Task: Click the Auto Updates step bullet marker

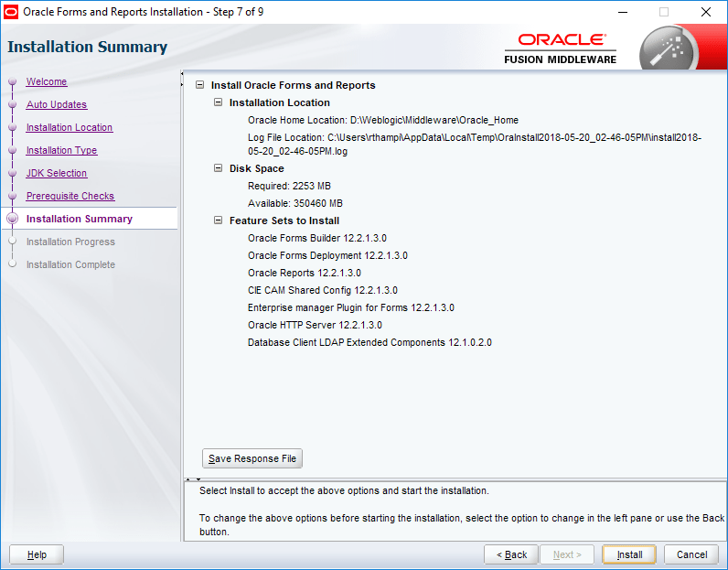Action: 13,104
